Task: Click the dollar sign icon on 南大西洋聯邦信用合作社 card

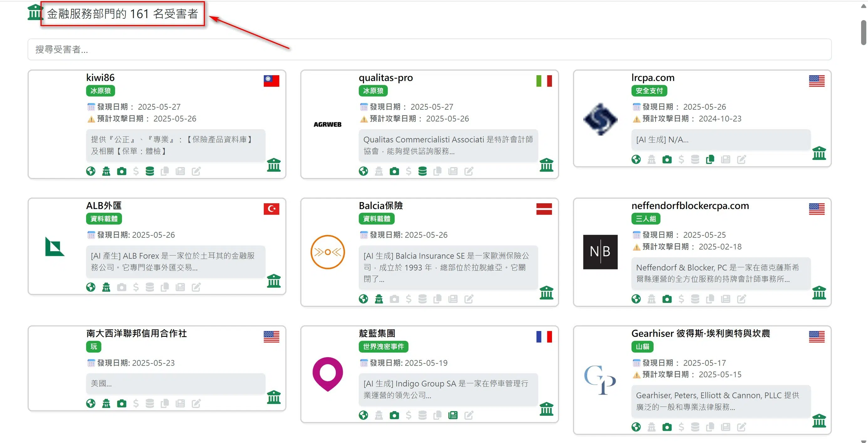Action: click(x=136, y=404)
